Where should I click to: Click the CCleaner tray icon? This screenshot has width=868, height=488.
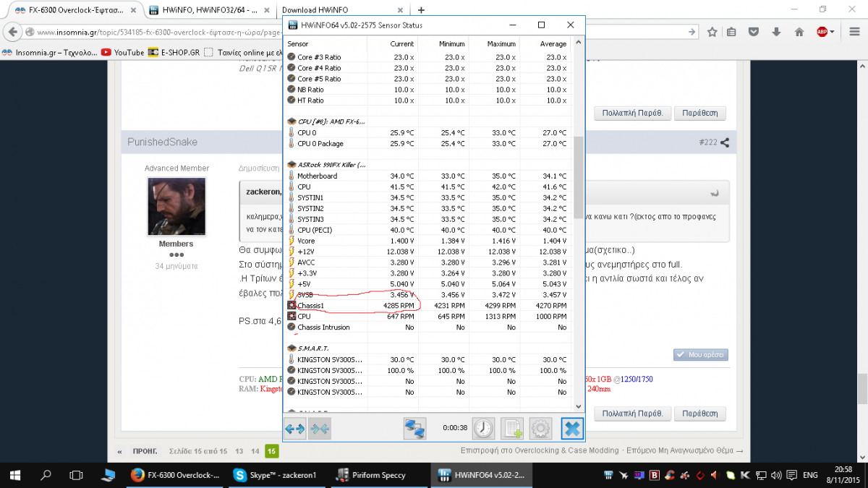tap(671, 475)
